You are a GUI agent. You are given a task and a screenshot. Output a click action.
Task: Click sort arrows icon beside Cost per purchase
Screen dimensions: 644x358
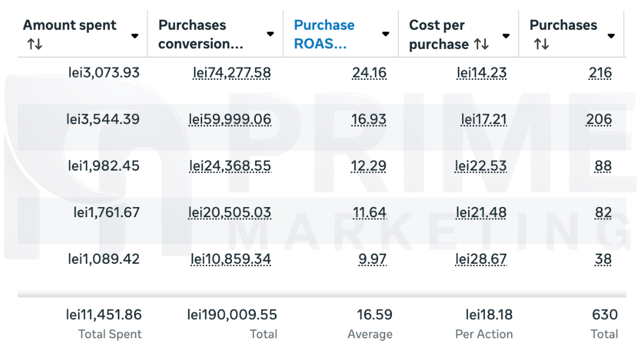(x=481, y=44)
